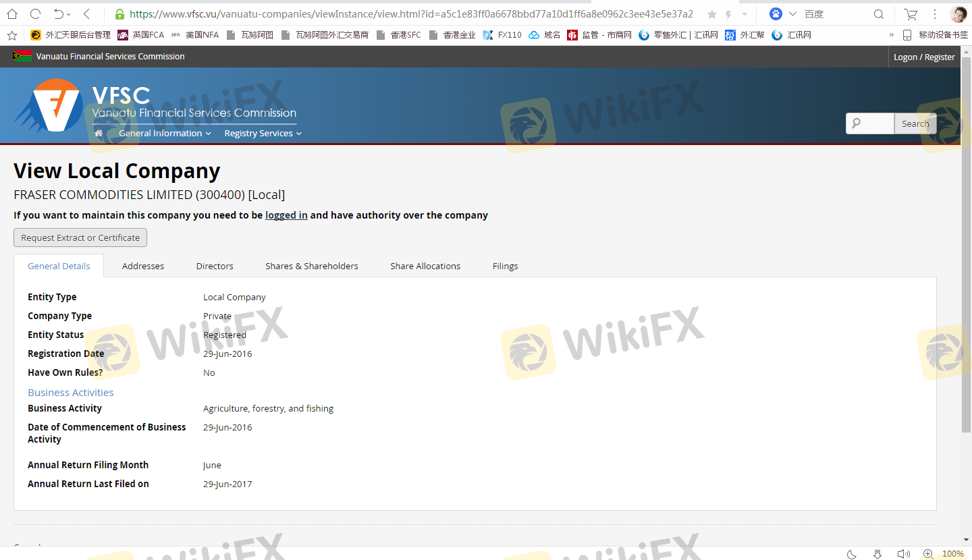This screenshot has width=972, height=560.
Task: Click the site search input field
Action: 870,123
